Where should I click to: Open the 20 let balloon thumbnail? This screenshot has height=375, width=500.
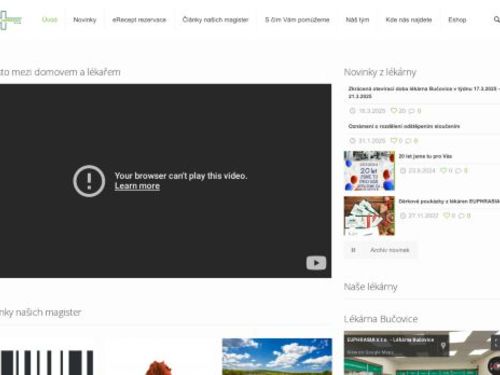click(x=369, y=171)
